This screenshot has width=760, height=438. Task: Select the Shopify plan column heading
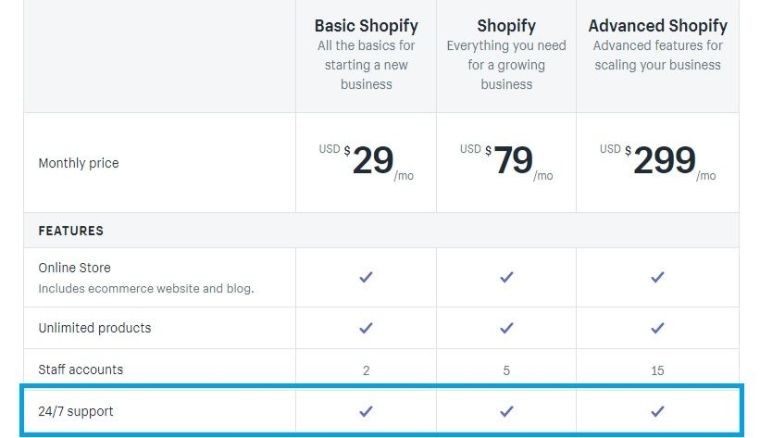[506, 26]
